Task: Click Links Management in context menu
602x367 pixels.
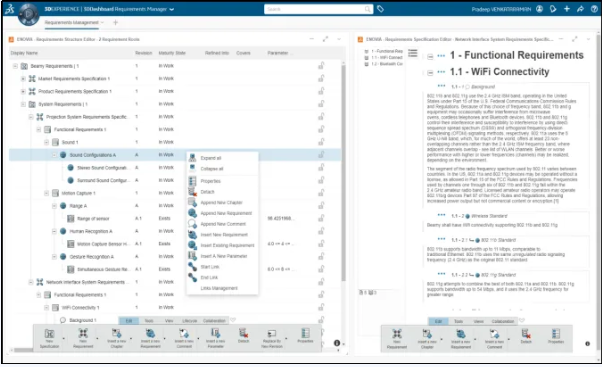Action: pos(219,288)
